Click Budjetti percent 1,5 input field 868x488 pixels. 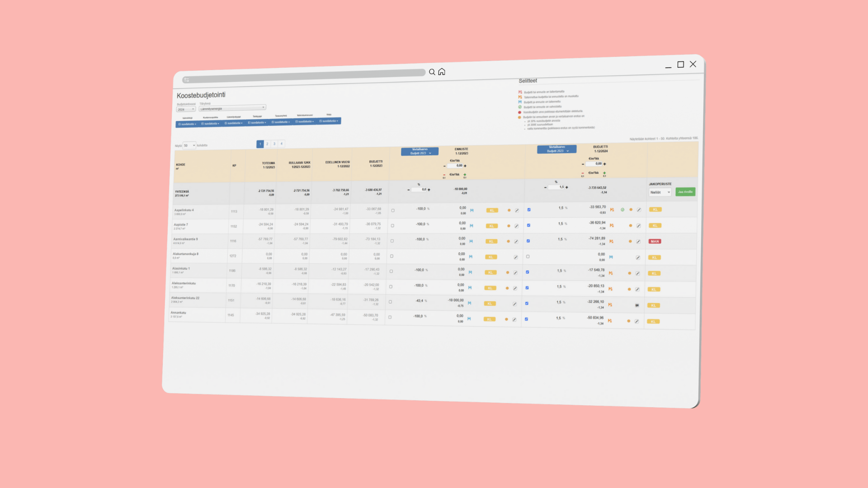click(556, 187)
